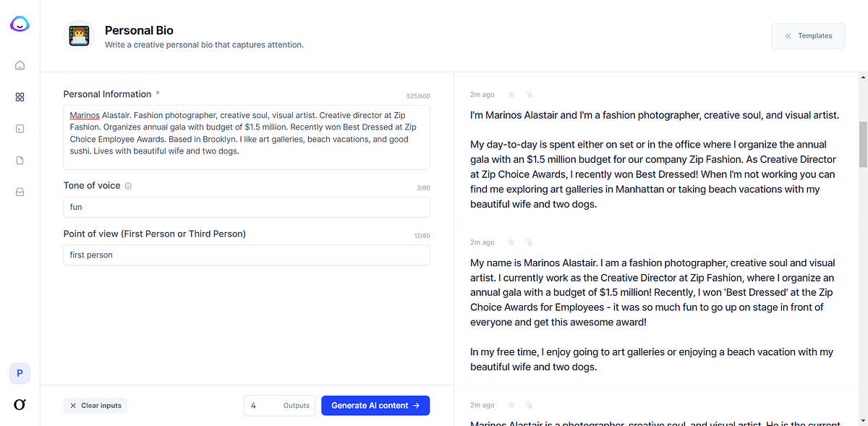Clear inputs with the X button

(95, 406)
